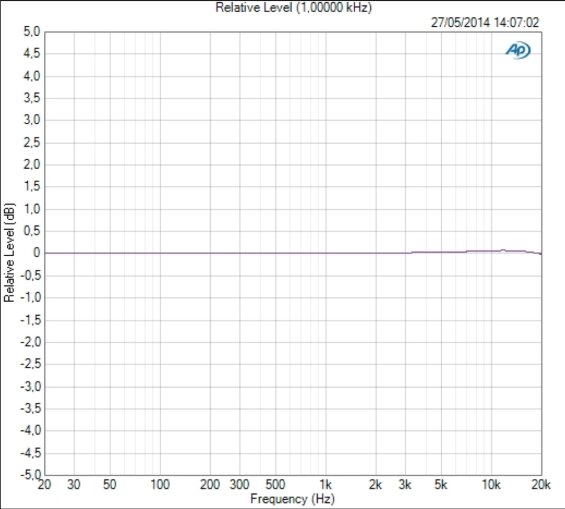Click the 100 tick label on frequency axis

(160, 485)
